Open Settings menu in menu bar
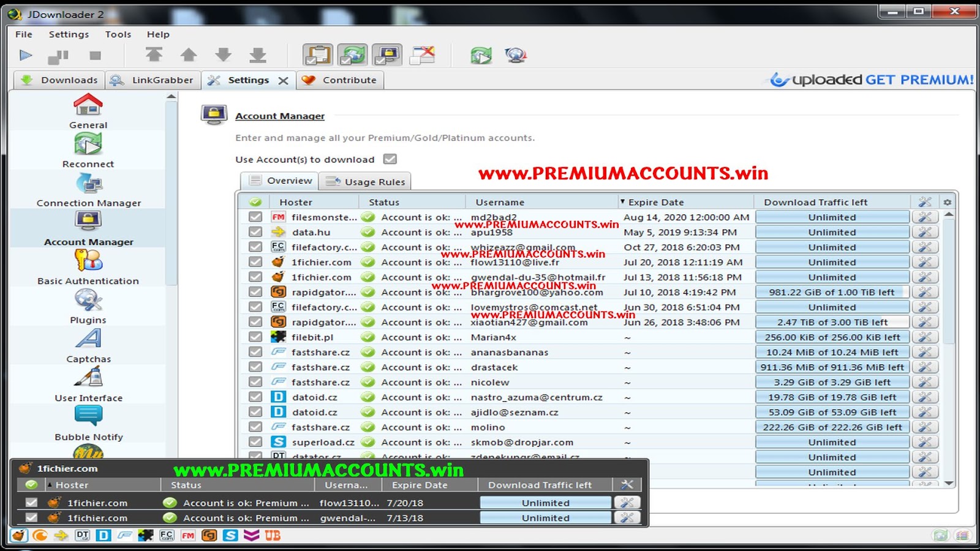The width and height of the screenshot is (980, 551). click(x=69, y=34)
